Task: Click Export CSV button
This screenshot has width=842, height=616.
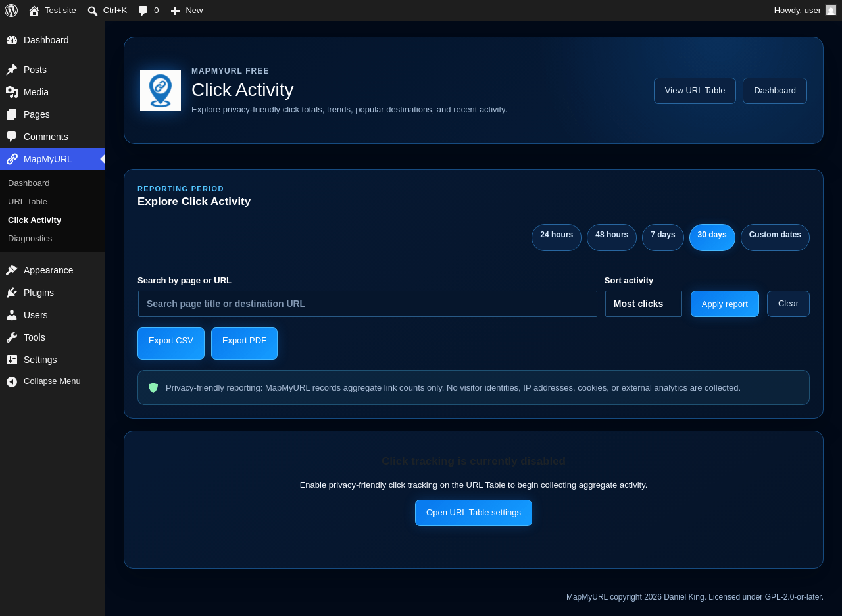Action: 171,343
